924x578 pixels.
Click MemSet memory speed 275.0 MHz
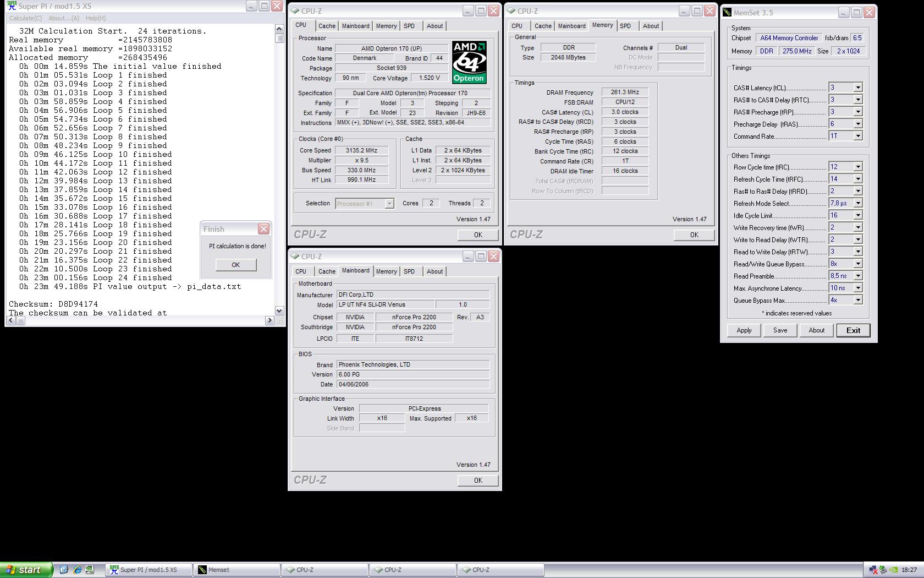(797, 51)
